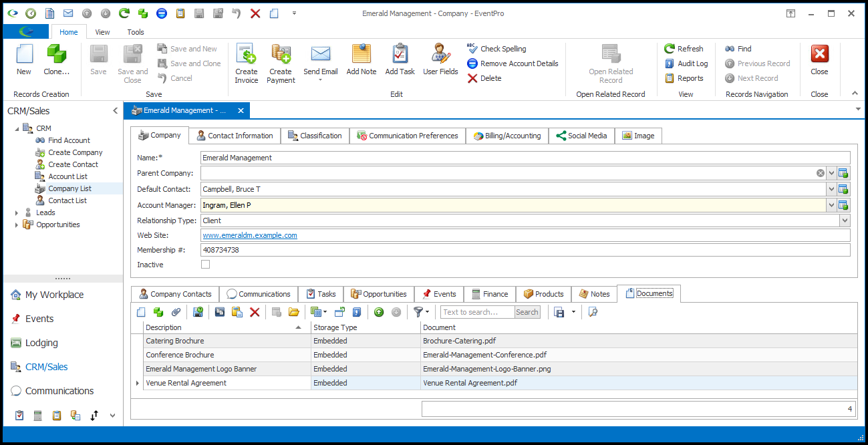Click the open folder icon in Documents toolbar
Image resolution: width=868 pixels, height=445 pixels.
(294, 312)
